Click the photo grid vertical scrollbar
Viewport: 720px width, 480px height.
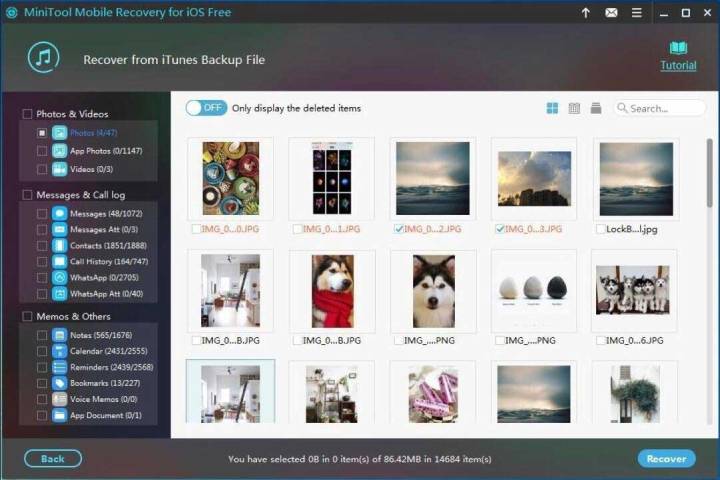coord(709,173)
